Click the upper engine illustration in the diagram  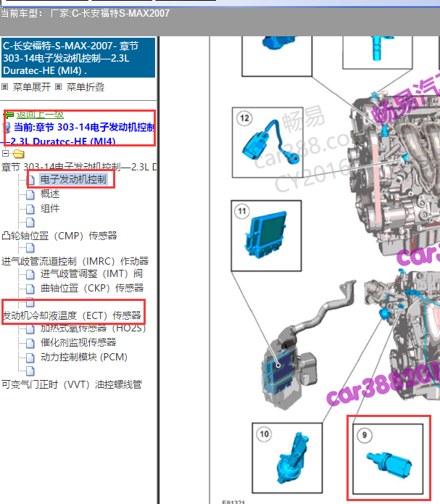click(395, 173)
